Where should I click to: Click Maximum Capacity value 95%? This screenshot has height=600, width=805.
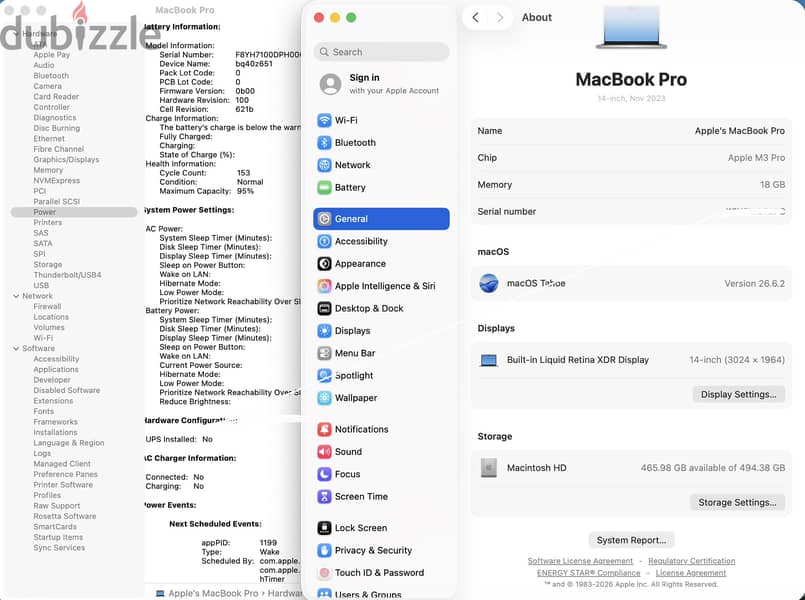click(x=245, y=191)
